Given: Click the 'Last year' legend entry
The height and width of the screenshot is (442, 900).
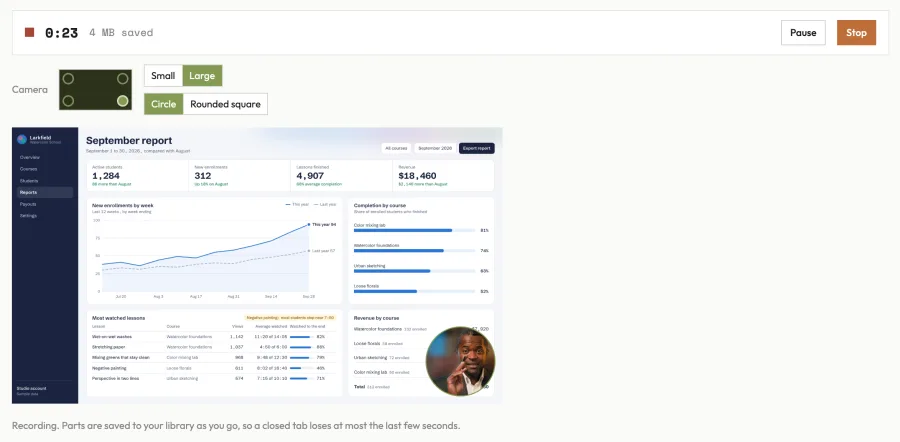Looking at the screenshot, I should coord(325,204).
